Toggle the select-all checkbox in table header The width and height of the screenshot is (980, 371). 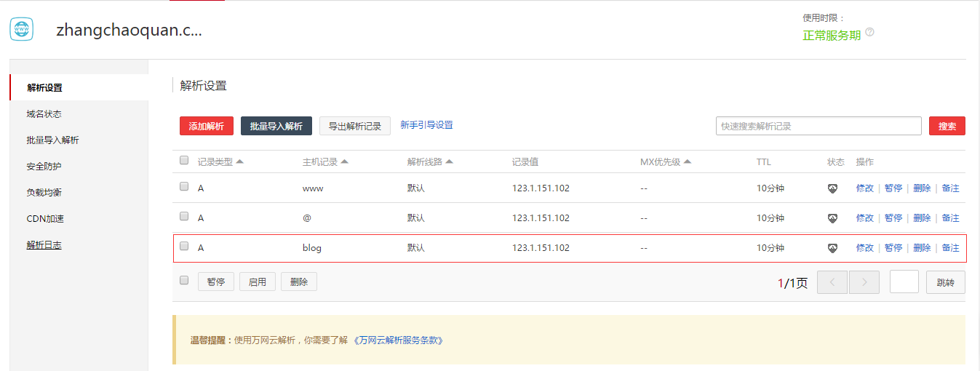[184, 160]
